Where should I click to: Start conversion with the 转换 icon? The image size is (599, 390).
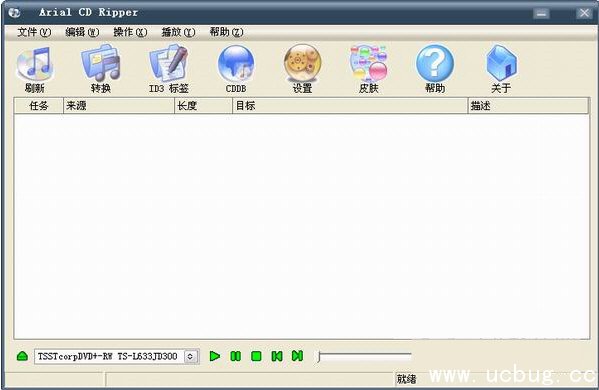click(x=101, y=69)
